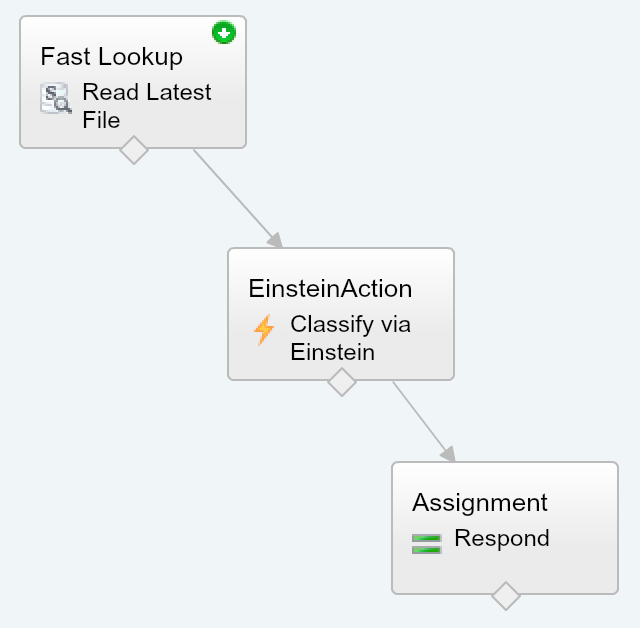This screenshot has height=628, width=640.
Task: Click arrowhead pointing into Assignment node
Action: tap(447, 453)
